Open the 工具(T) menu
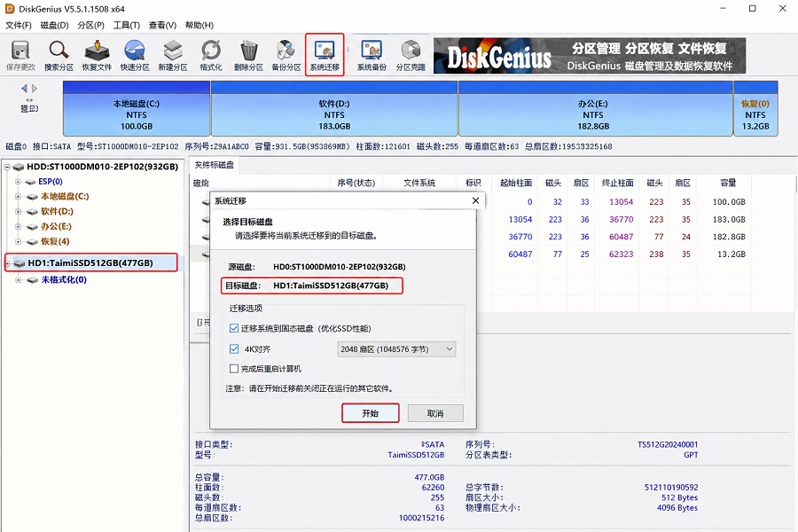This screenshot has width=798, height=532. click(126, 25)
